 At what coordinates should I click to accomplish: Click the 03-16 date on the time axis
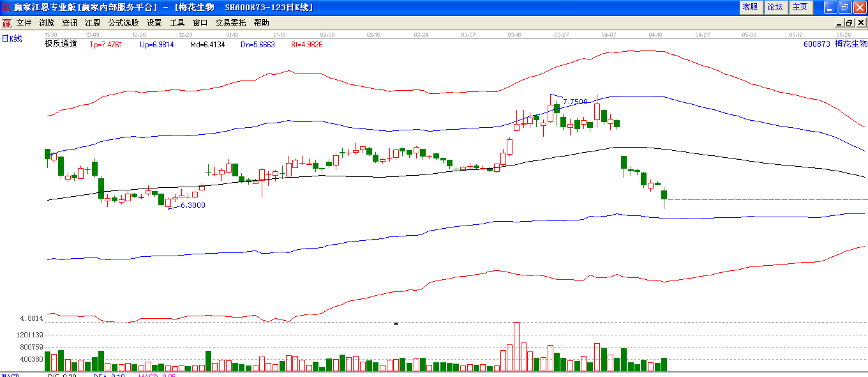514,35
